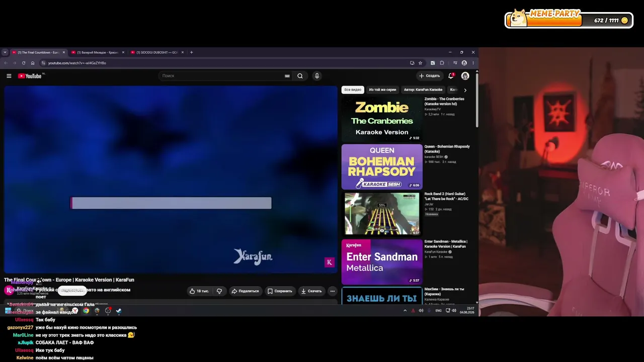Start voice search with the microphone
This screenshot has width=644, height=362.
[x=316, y=76]
